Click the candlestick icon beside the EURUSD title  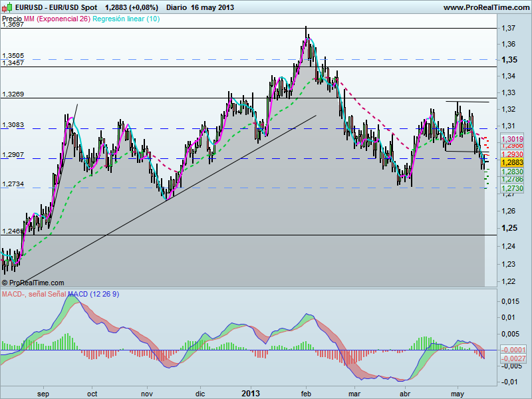[x=7, y=7]
